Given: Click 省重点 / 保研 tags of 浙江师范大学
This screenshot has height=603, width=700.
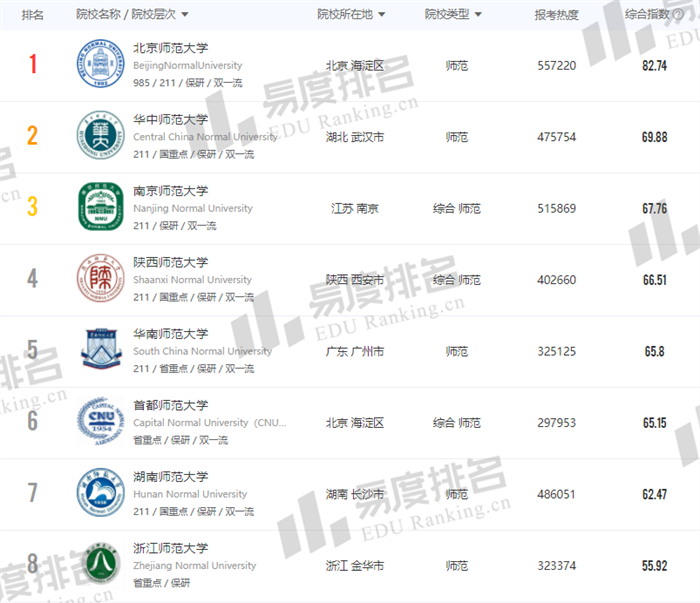Looking at the screenshot, I should pyautogui.click(x=162, y=582).
